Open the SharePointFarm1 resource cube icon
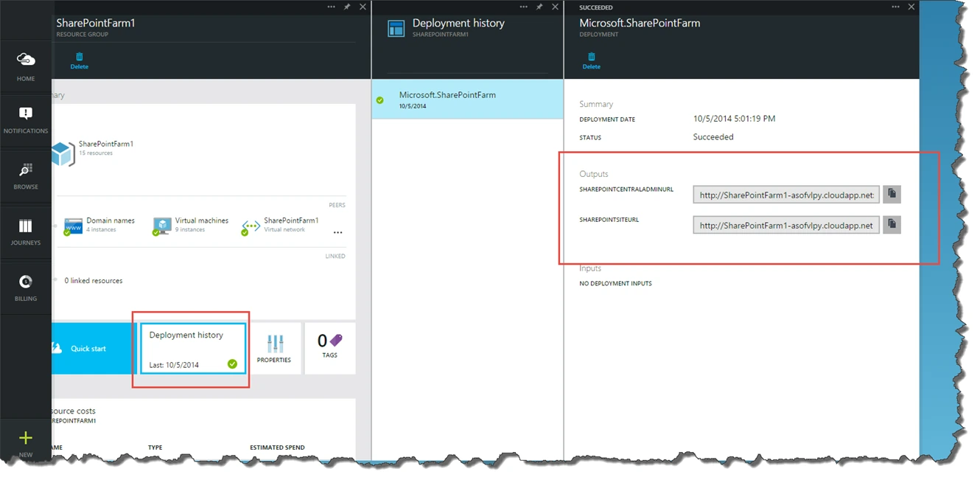 tap(63, 154)
